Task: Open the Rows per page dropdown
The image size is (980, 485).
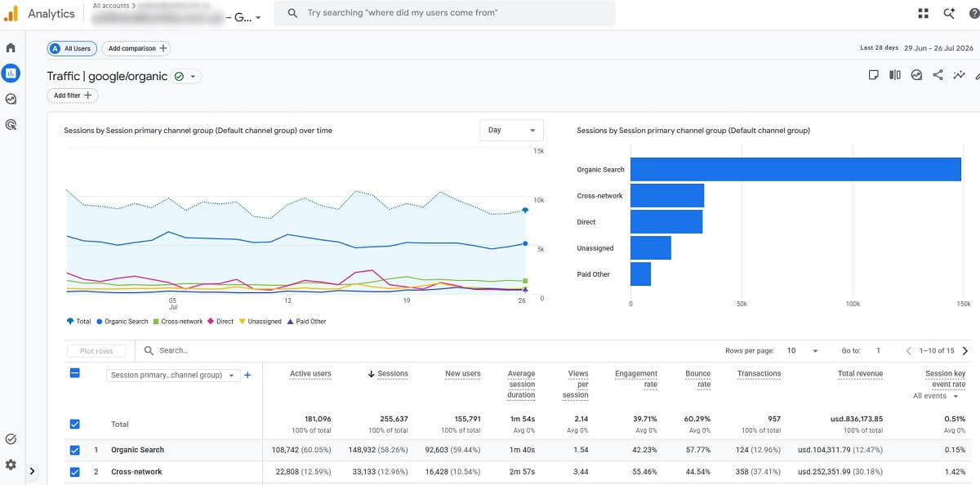Action: 803,351
